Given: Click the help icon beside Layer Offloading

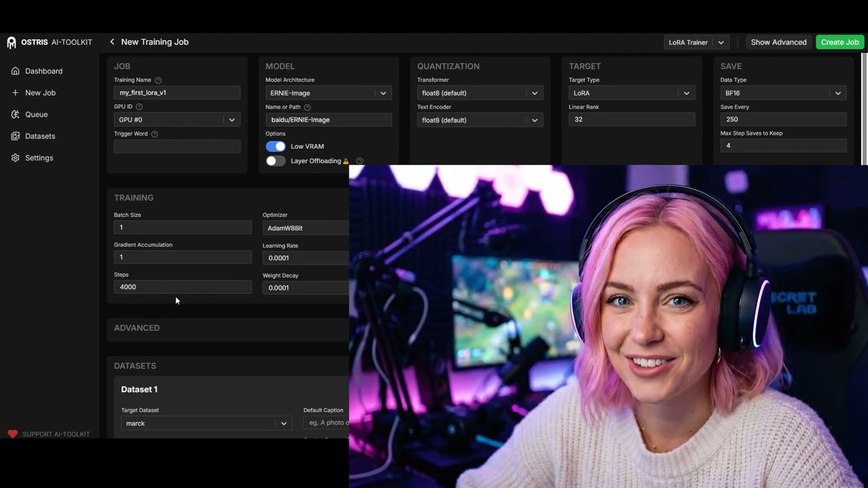Looking at the screenshot, I should 359,161.
